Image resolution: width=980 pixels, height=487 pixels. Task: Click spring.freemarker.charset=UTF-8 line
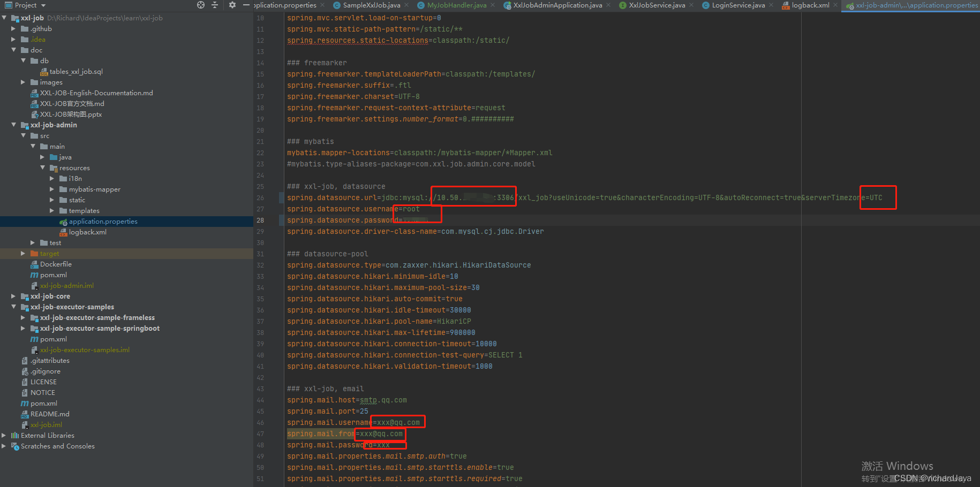pyautogui.click(x=353, y=96)
